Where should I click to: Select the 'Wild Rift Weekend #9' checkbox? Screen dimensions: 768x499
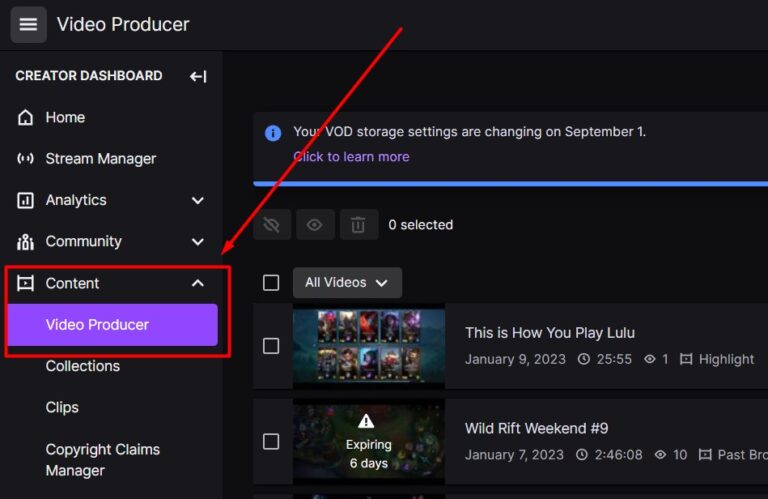click(x=271, y=441)
